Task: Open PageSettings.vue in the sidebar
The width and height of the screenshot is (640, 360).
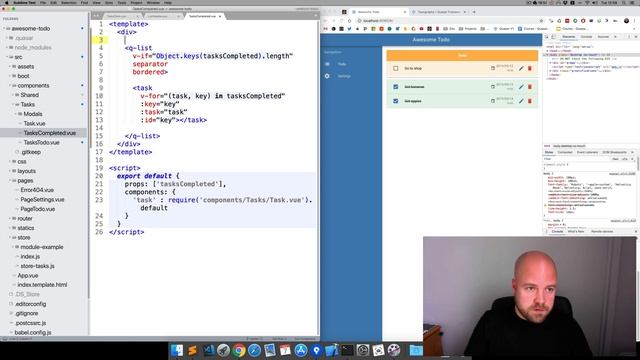Action: 42,200
